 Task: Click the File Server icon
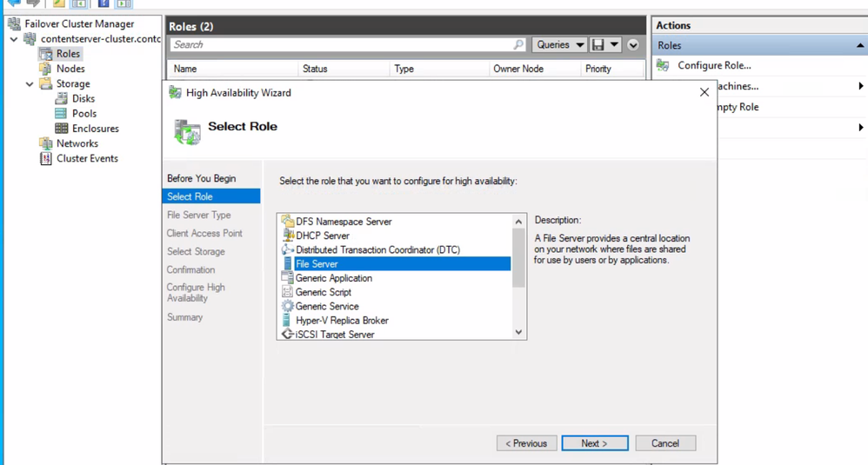(x=287, y=263)
